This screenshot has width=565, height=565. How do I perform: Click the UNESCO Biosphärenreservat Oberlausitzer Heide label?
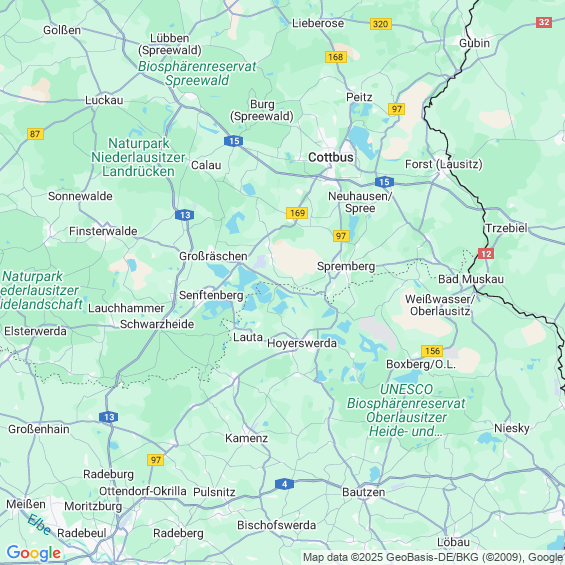[x=406, y=410]
